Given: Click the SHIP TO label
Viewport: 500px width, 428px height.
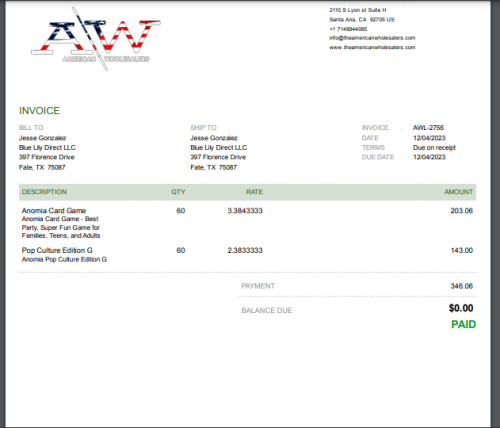Looking at the screenshot, I should click(x=203, y=128).
